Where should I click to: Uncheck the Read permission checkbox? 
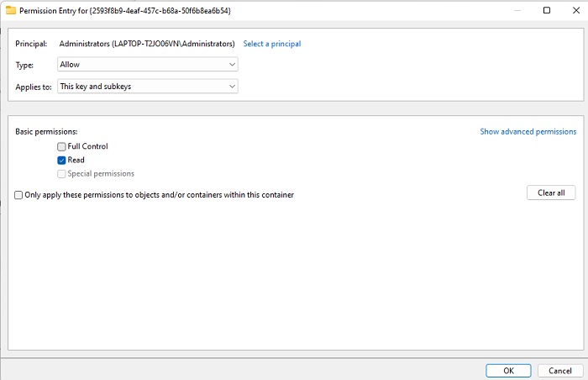(61, 161)
